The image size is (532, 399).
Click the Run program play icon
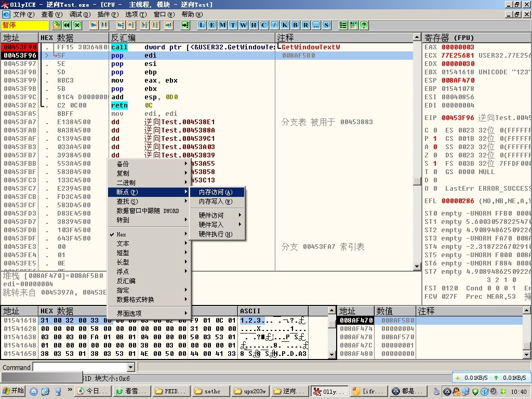coord(94,25)
